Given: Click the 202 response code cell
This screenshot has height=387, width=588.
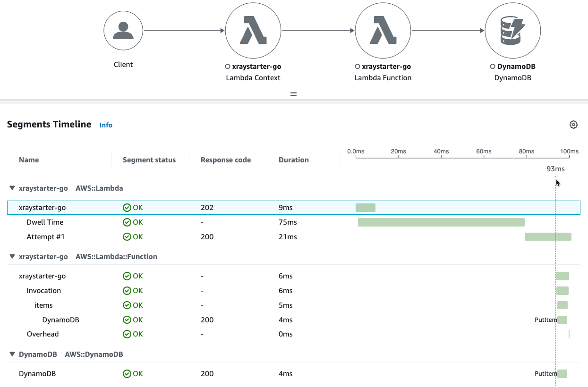Looking at the screenshot, I should coord(207,208).
